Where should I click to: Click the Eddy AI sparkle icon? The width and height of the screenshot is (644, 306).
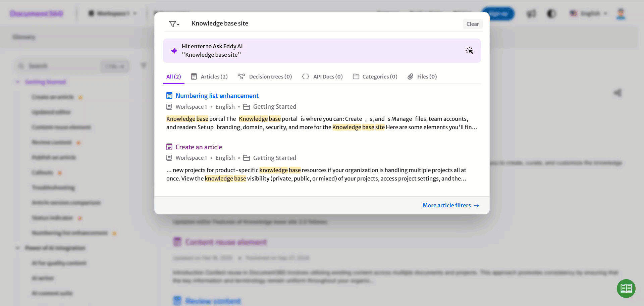coord(174,51)
